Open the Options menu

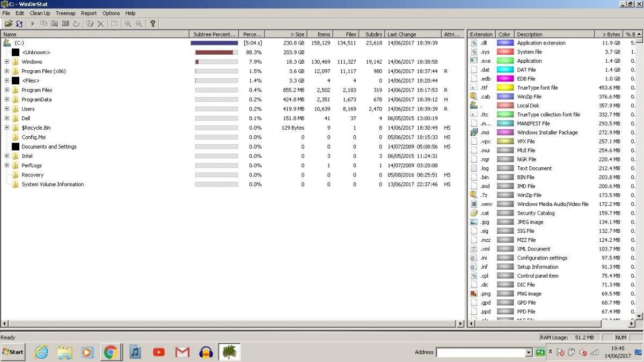click(x=111, y=13)
